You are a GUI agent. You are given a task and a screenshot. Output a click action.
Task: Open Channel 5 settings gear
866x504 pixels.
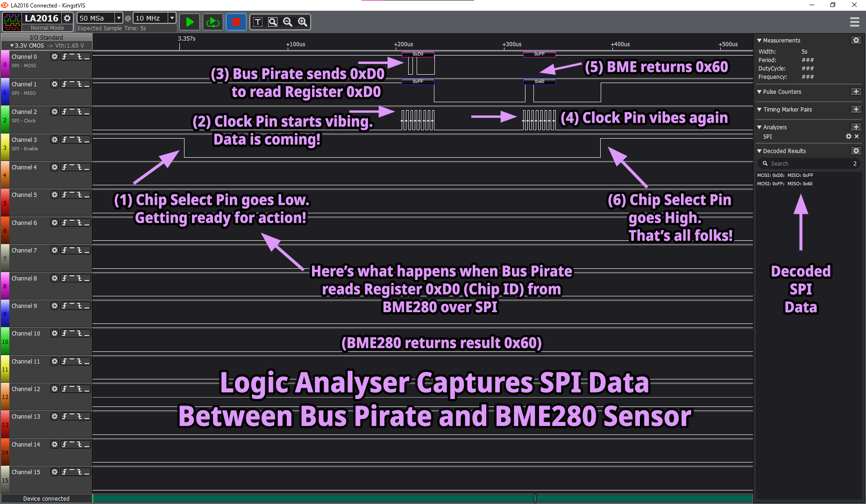(x=55, y=195)
